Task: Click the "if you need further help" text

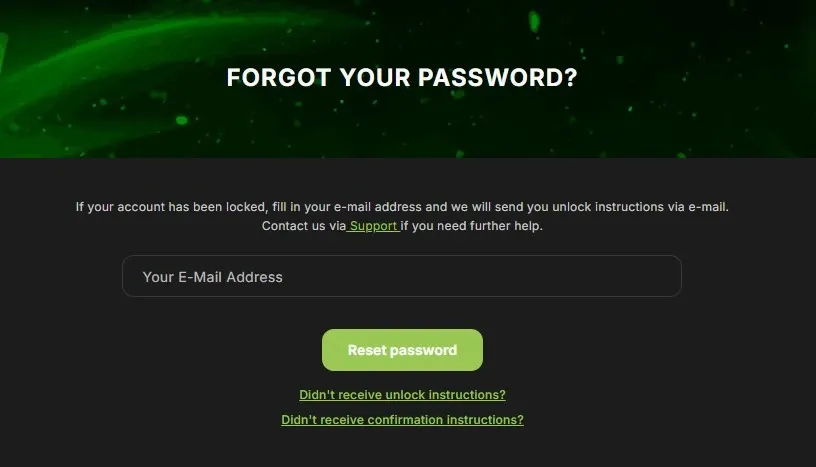Action: 471,226
